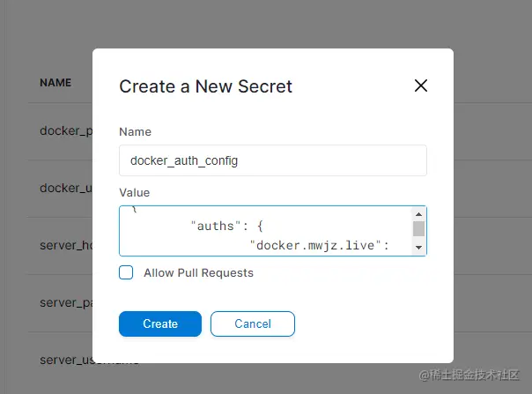Click the Create button
The height and width of the screenshot is (394, 532).
(160, 323)
